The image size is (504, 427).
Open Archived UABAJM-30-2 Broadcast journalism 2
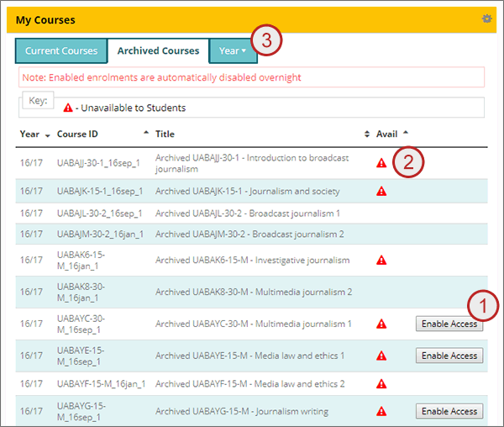pyautogui.click(x=249, y=234)
